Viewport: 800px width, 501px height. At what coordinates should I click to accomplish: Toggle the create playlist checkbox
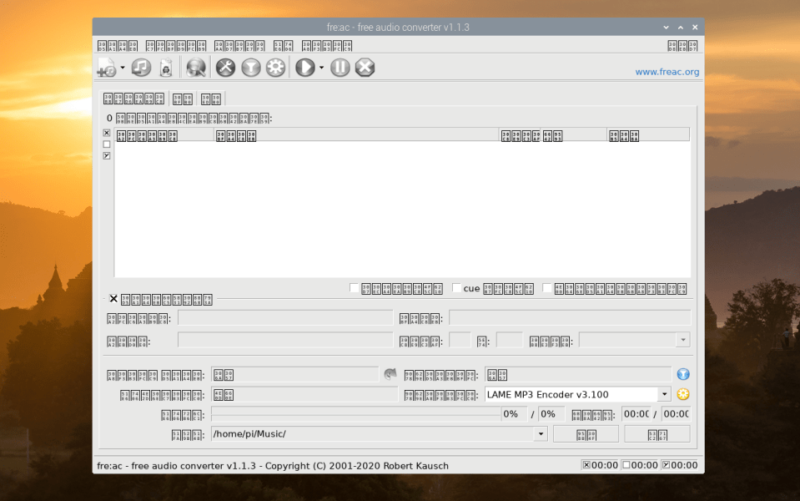pos(354,288)
